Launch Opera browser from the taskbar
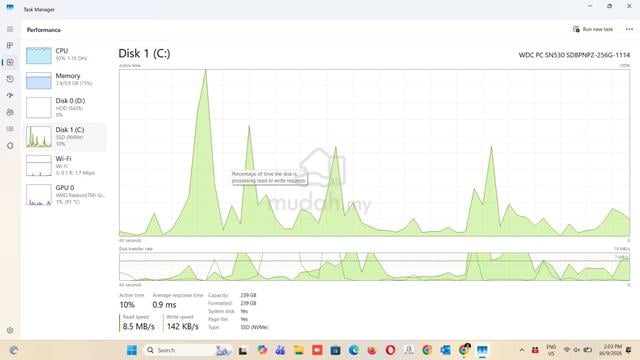Image resolution: width=640 pixels, height=360 pixels. point(390,350)
